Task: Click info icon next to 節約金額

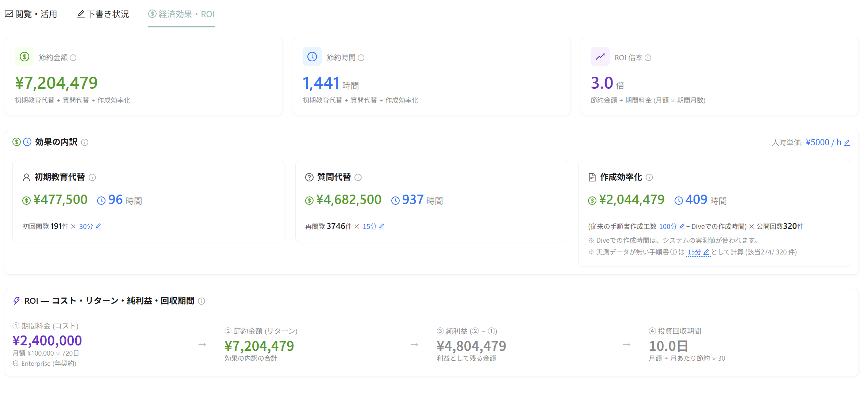Action: coord(73,58)
